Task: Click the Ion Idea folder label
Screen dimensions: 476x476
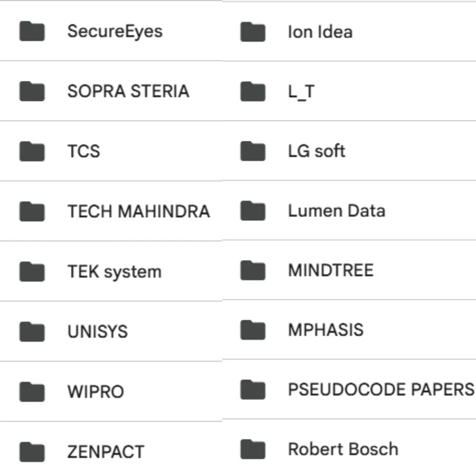Action: point(320,32)
